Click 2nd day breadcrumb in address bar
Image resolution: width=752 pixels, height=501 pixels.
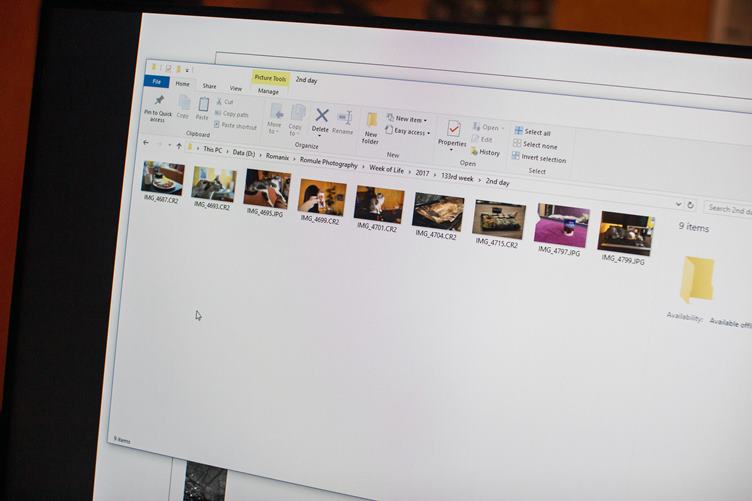pos(497,182)
